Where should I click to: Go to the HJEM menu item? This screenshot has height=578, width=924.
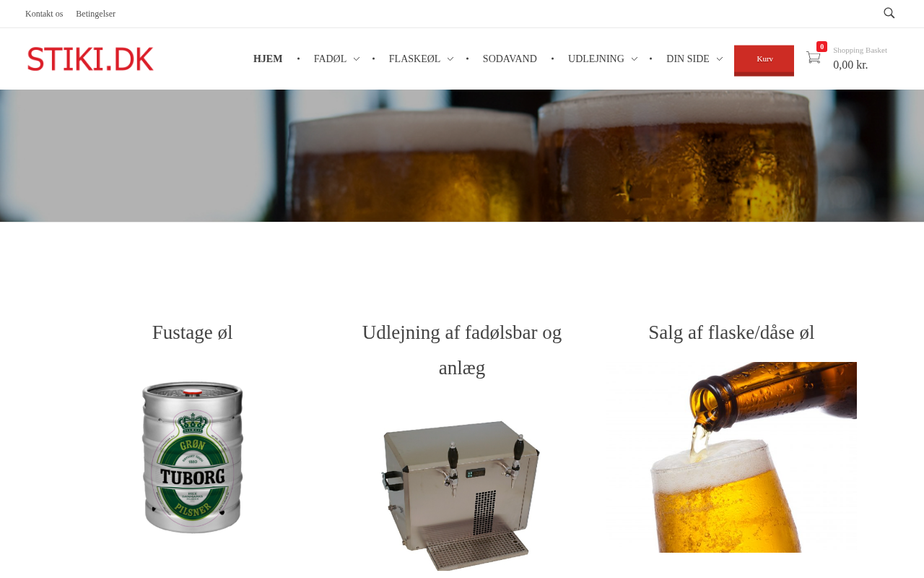coord(268,59)
